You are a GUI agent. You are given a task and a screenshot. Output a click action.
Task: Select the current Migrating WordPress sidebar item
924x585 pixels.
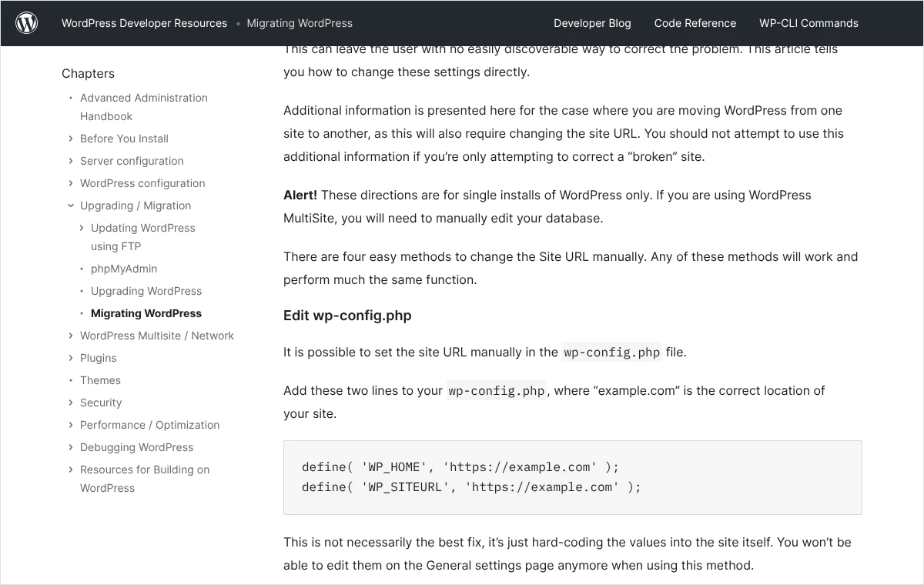(146, 313)
